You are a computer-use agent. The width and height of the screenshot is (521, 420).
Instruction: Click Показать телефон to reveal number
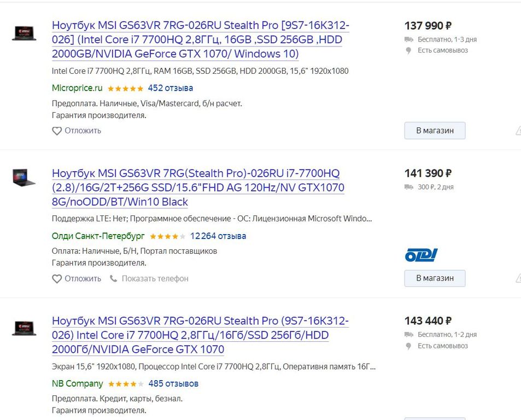tap(155, 279)
